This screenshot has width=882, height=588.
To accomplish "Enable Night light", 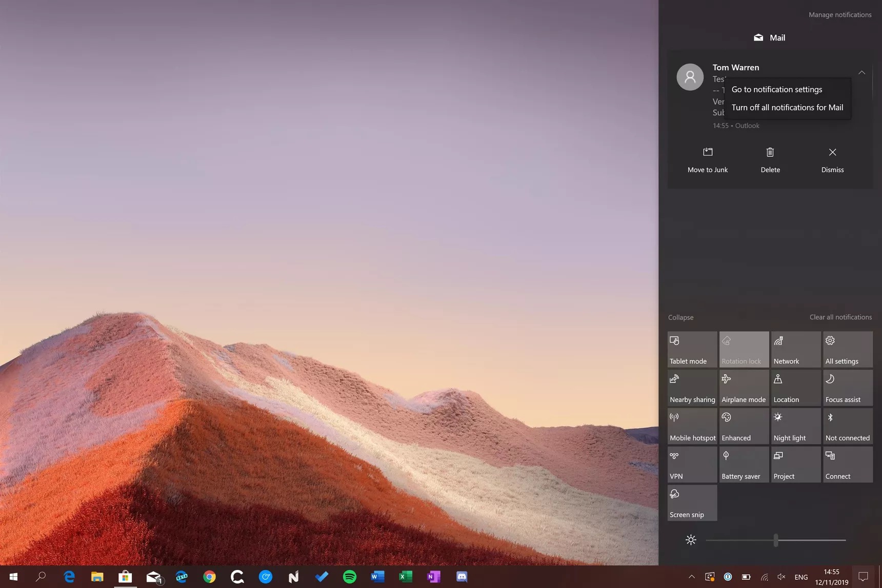I will pyautogui.click(x=795, y=426).
